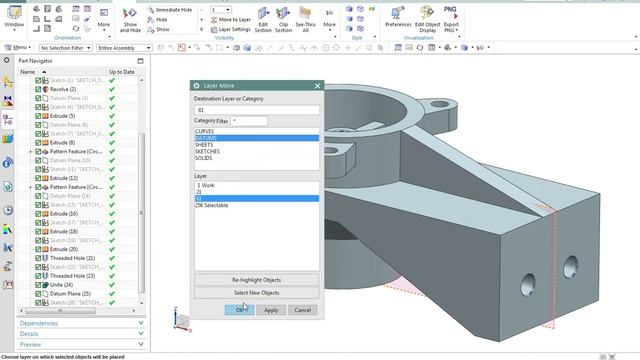Activate Edit Section tool

click(x=263, y=20)
